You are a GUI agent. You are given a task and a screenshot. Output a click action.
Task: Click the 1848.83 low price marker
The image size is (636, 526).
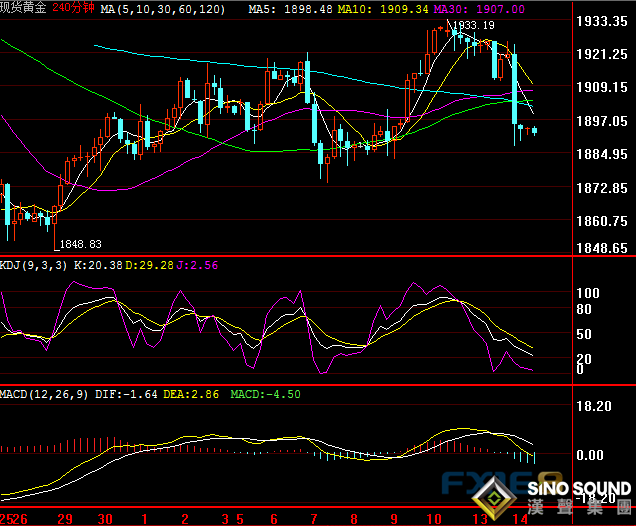80,243
